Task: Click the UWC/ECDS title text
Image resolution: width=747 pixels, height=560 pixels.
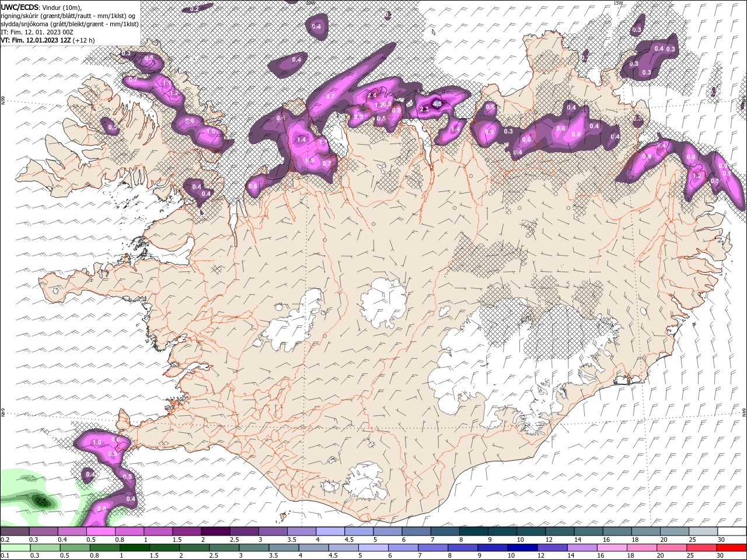Action: click(19, 7)
